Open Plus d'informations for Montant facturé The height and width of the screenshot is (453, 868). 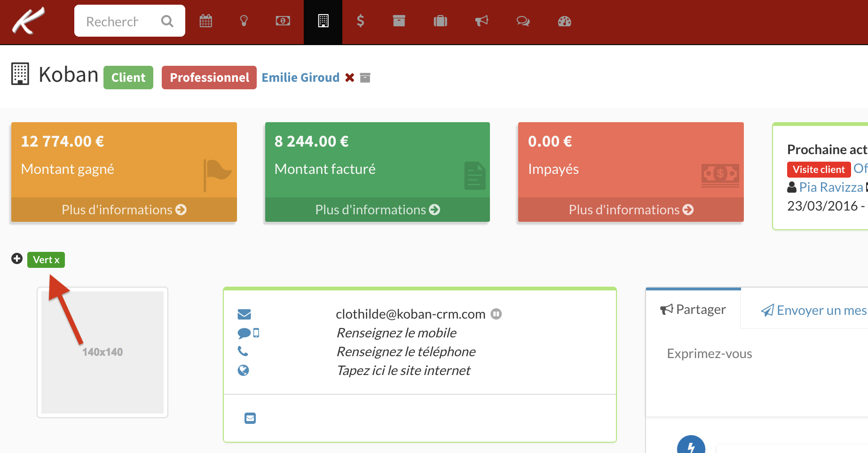coord(378,210)
